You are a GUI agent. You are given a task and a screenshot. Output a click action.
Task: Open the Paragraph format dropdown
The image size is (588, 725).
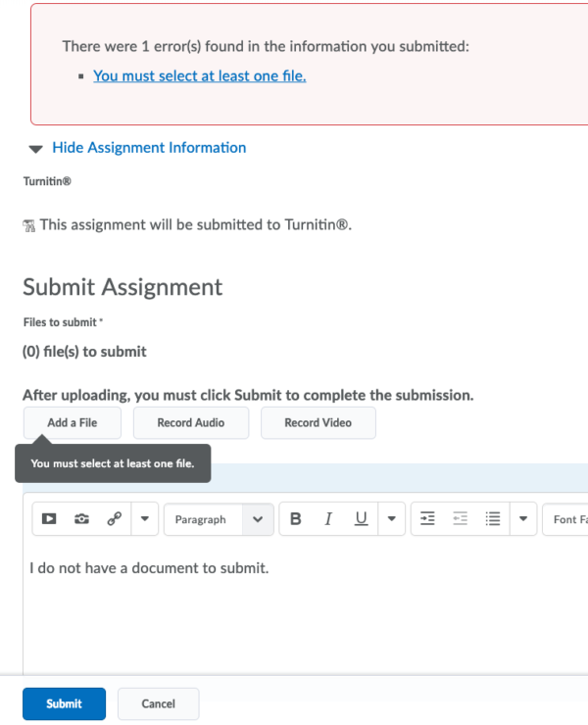(x=218, y=519)
